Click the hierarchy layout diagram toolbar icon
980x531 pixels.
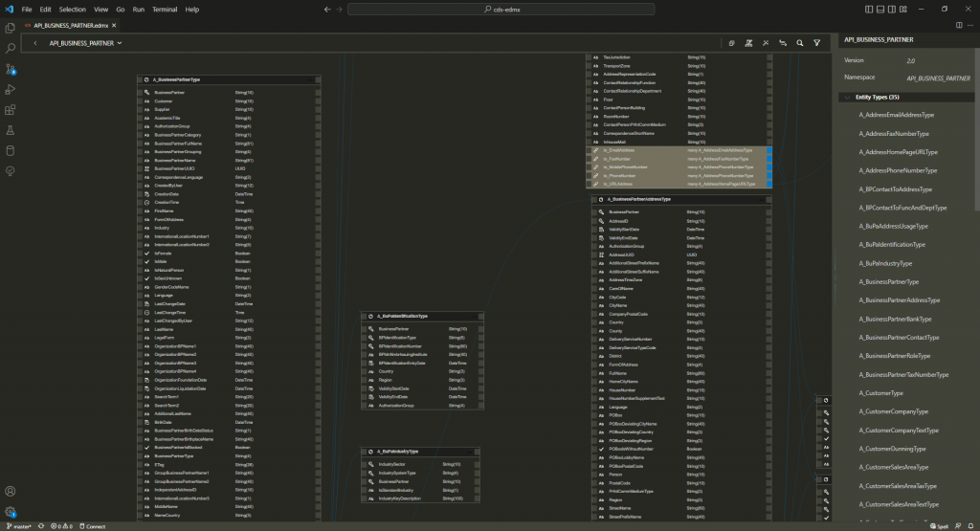point(748,43)
